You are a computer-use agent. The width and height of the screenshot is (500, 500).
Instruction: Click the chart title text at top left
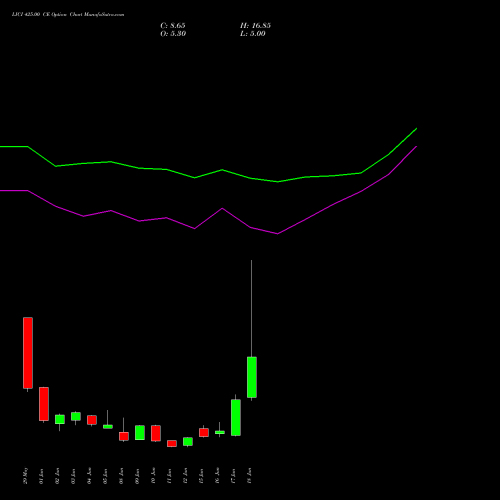[x=68, y=15]
